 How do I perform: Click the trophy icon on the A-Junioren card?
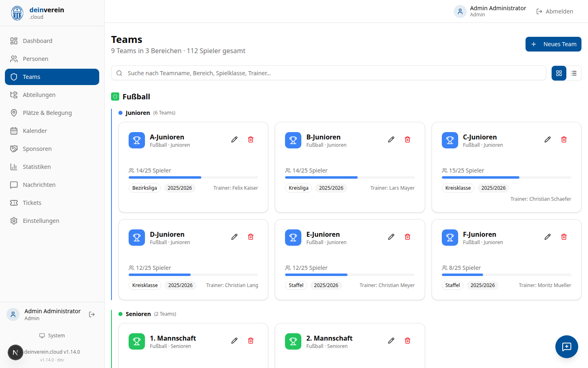coord(137,140)
